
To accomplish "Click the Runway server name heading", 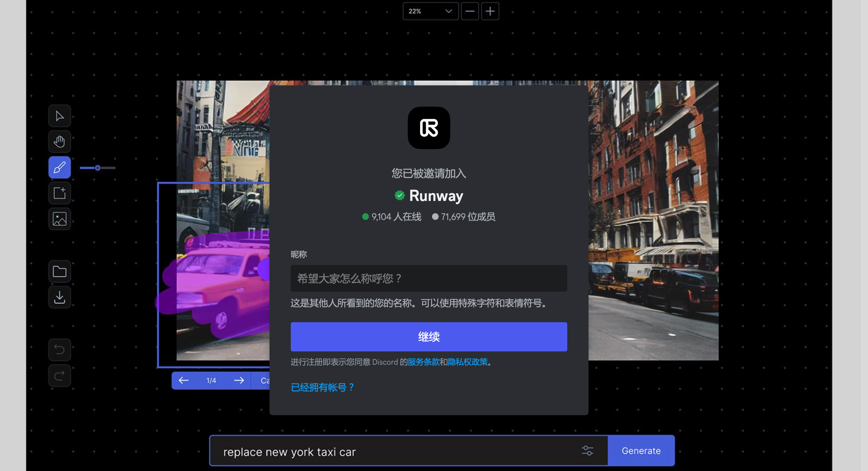I will (436, 196).
